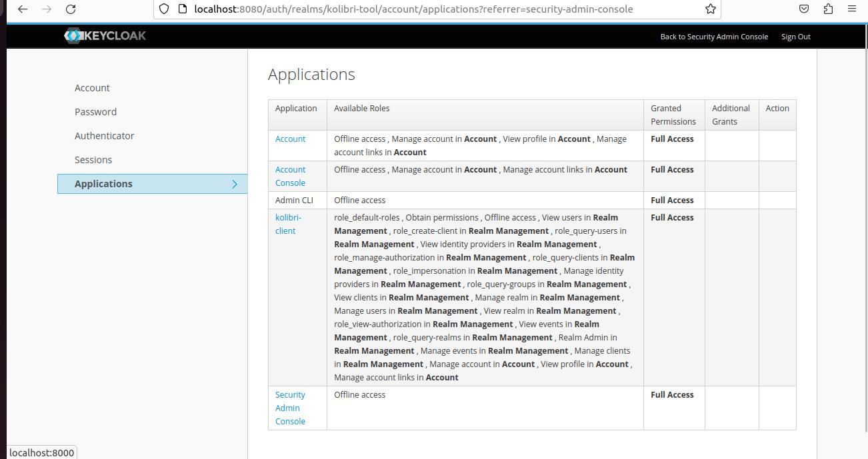Open the browser hamburger menu

click(852, 9)
